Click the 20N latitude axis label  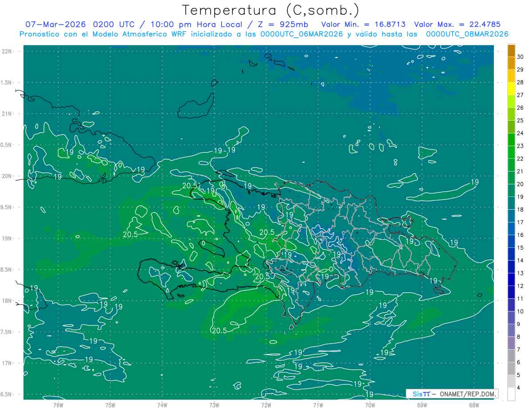pos(7,176)
